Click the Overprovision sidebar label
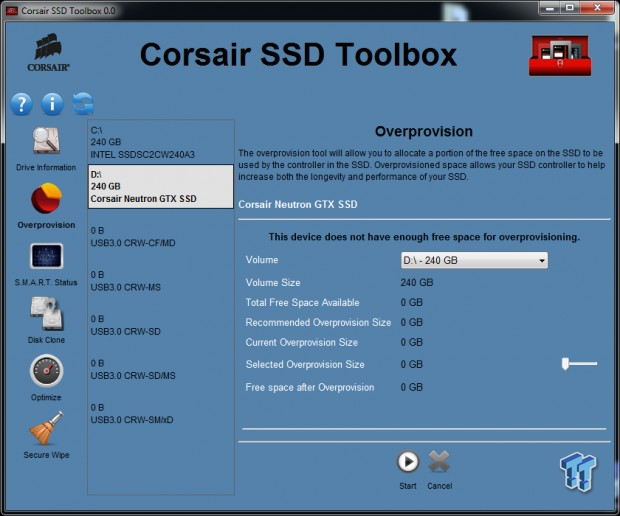 46,225
